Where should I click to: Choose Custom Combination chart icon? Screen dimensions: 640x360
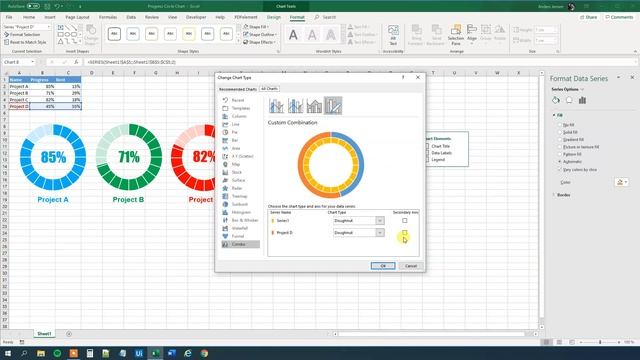pos(333,106)
